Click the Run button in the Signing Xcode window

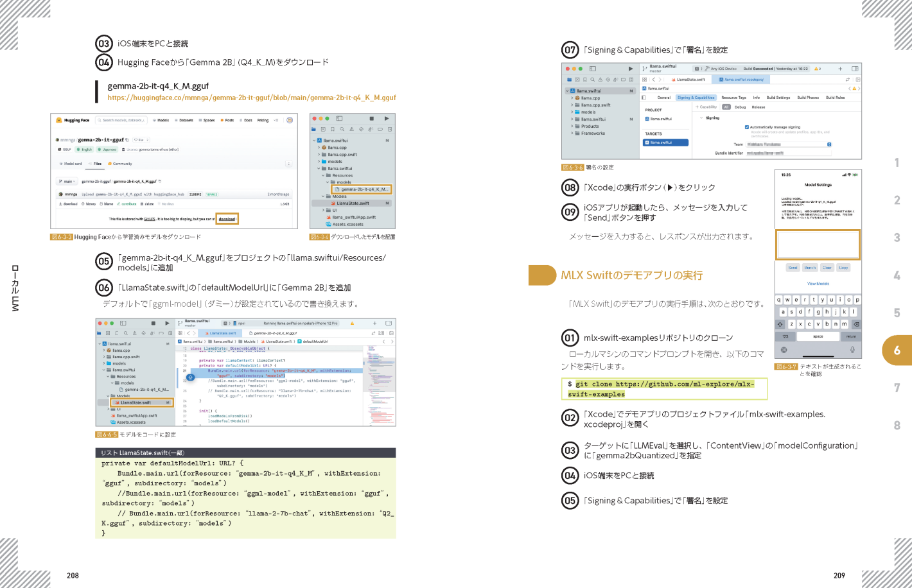coord(631,69)
